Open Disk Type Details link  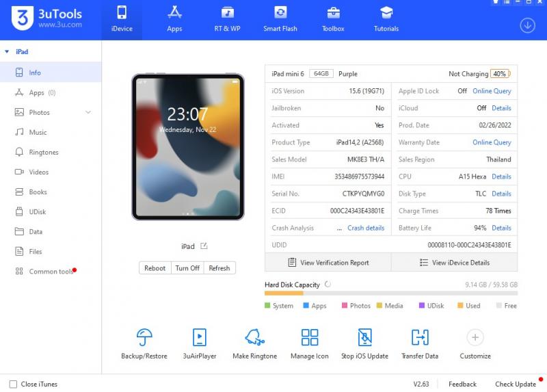click(501, 194)
